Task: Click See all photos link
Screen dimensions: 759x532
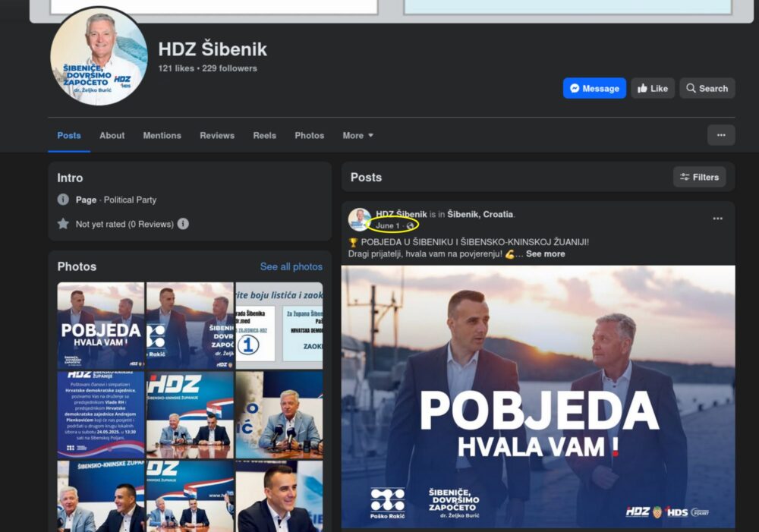Action: click(x=291, y=266)
